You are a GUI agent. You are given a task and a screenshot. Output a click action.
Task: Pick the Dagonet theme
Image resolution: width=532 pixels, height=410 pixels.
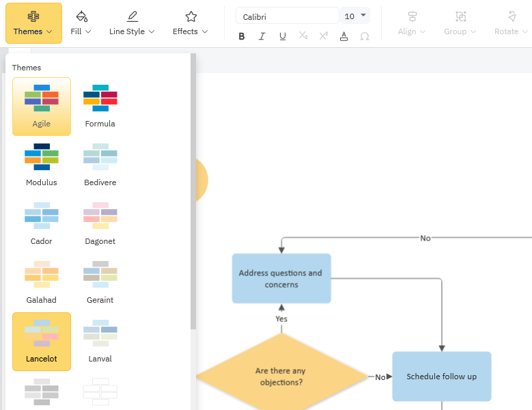(x=100, y=224)
